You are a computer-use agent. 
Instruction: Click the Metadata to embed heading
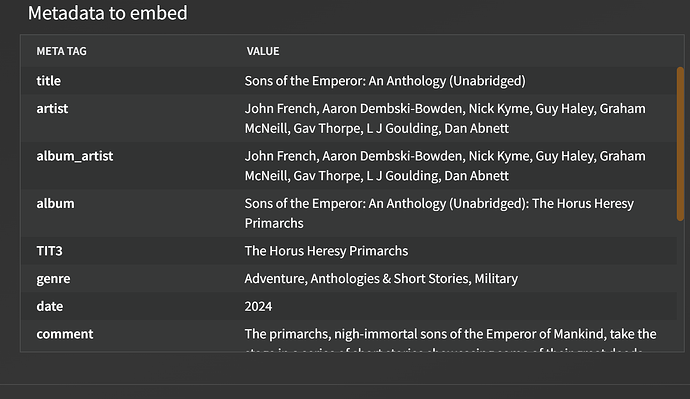pyautogui.click(x=108, y=13)
